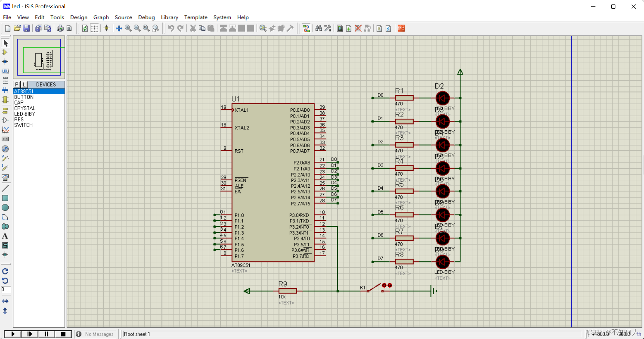Select BUTTON in the devices list
The height and width of the screenshot is (339, 644).
click(39, 97)
